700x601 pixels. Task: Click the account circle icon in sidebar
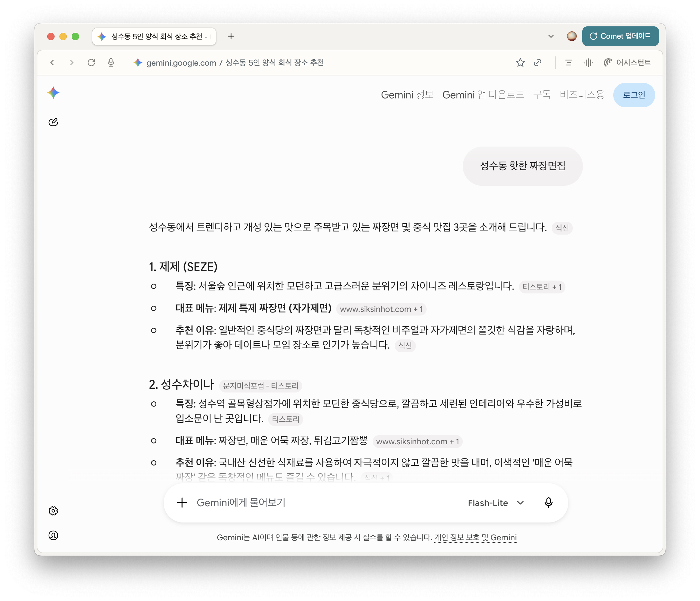tap(53, 535)
